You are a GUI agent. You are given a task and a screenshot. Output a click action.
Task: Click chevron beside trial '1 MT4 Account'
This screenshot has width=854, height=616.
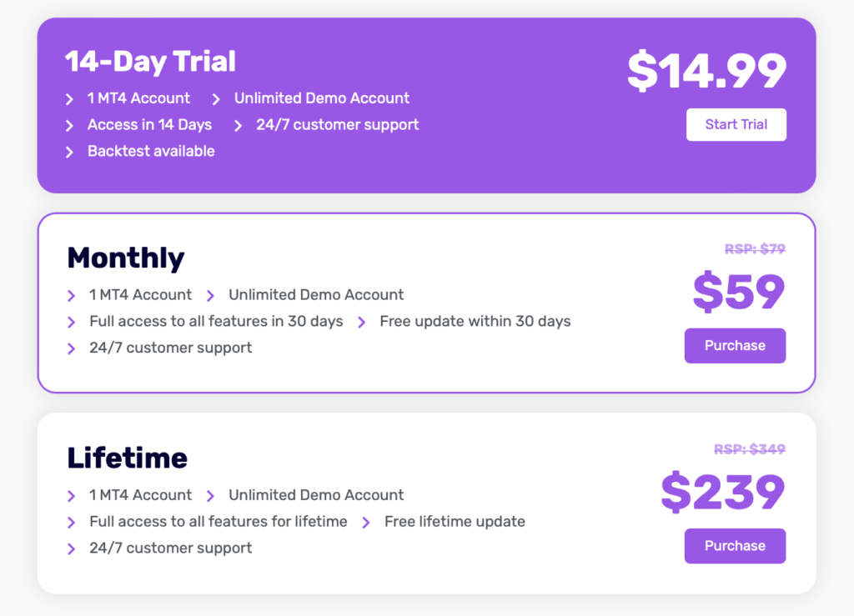coord(70,99)
